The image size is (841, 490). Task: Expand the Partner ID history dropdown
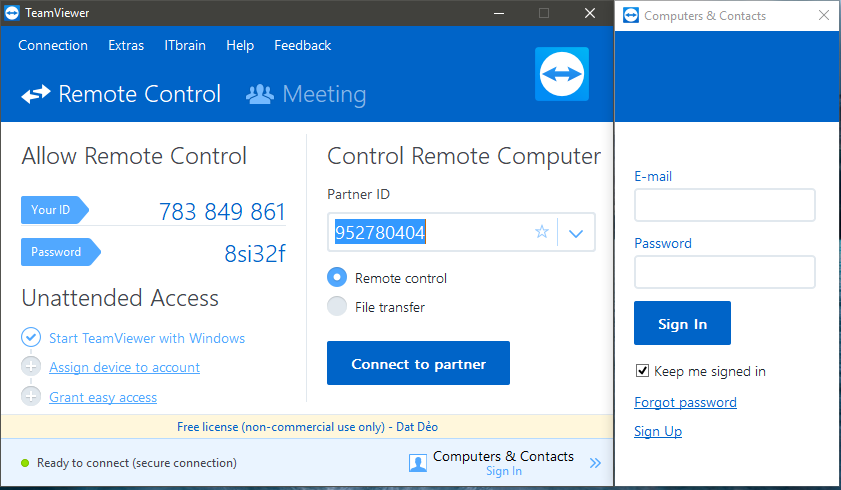coord(576,233)
